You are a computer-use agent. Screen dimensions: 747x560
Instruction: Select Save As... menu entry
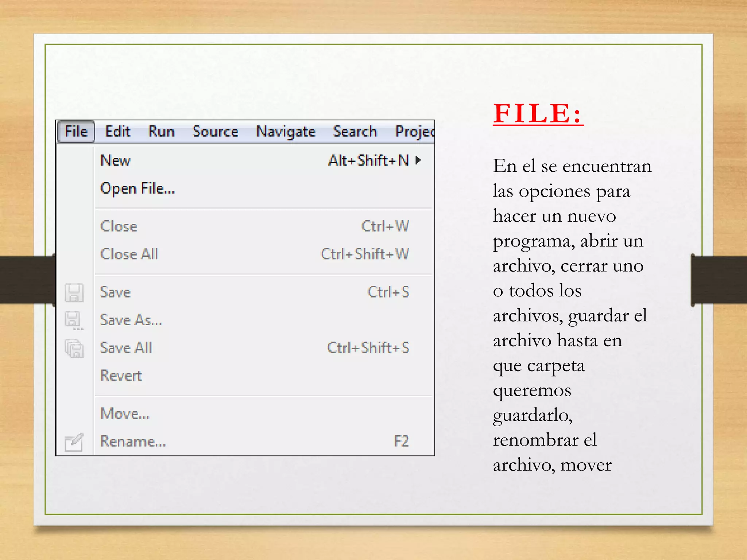263,320
